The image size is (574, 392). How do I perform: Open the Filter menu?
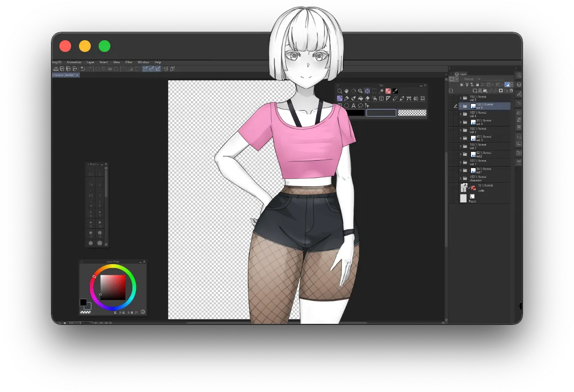pos(129,62)
